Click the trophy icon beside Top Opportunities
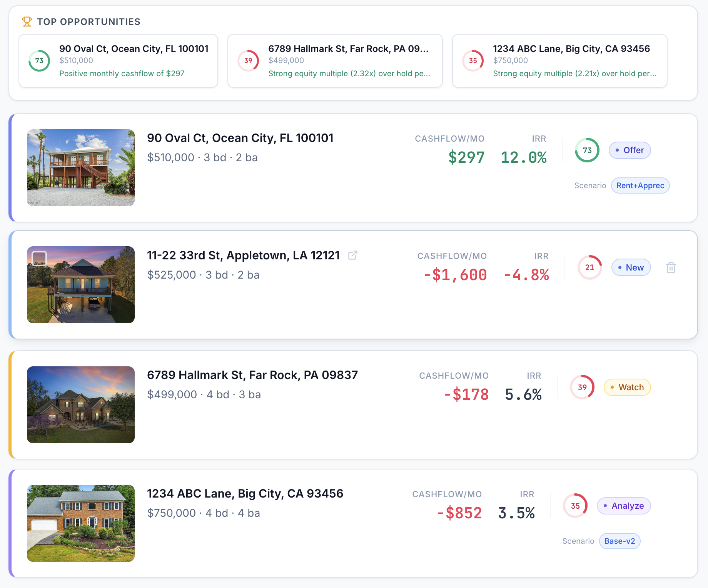The width and height of the screenshot is (708, 588). pyautogui.click(x=27, y=22)
